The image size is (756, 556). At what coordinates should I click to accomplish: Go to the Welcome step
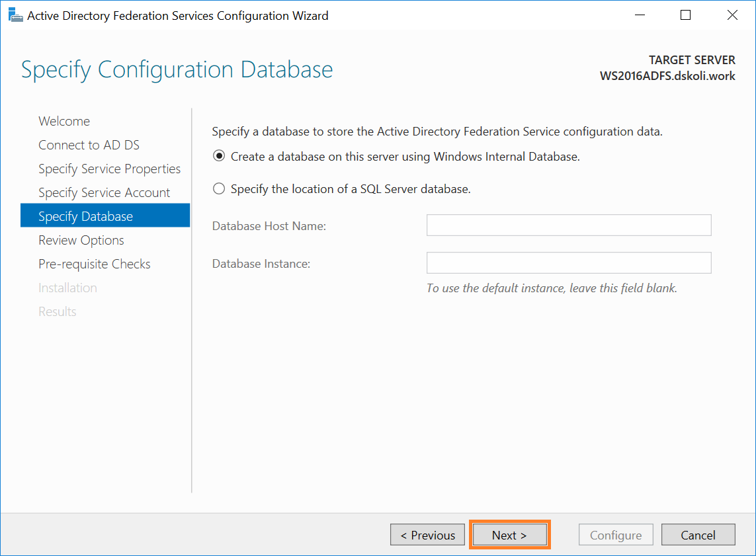64,121
